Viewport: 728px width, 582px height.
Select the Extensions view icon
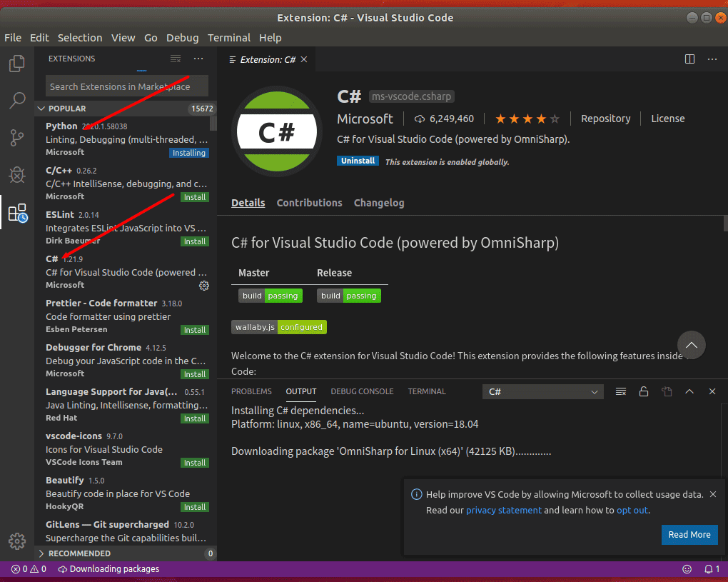18,213
